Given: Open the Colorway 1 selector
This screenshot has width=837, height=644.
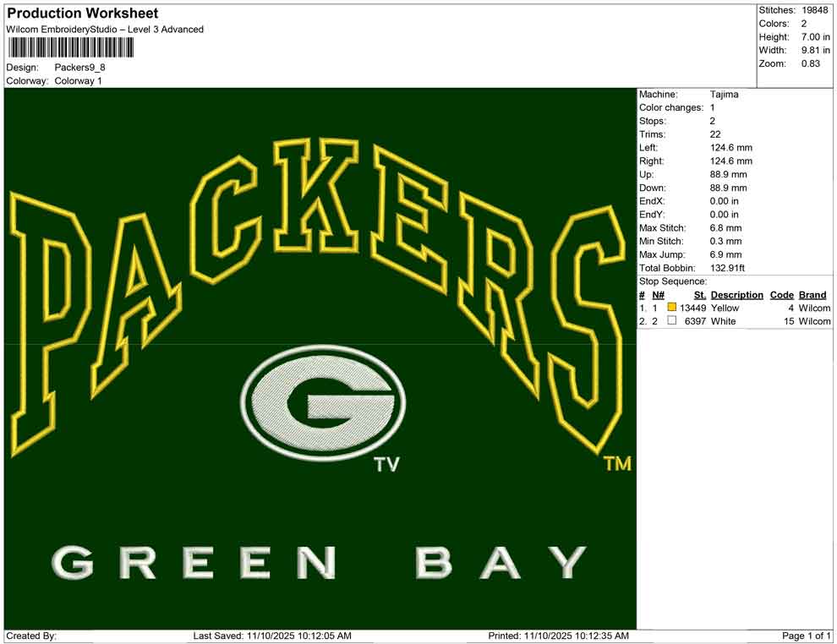Looking at the screenshot, I should (77, 81).
